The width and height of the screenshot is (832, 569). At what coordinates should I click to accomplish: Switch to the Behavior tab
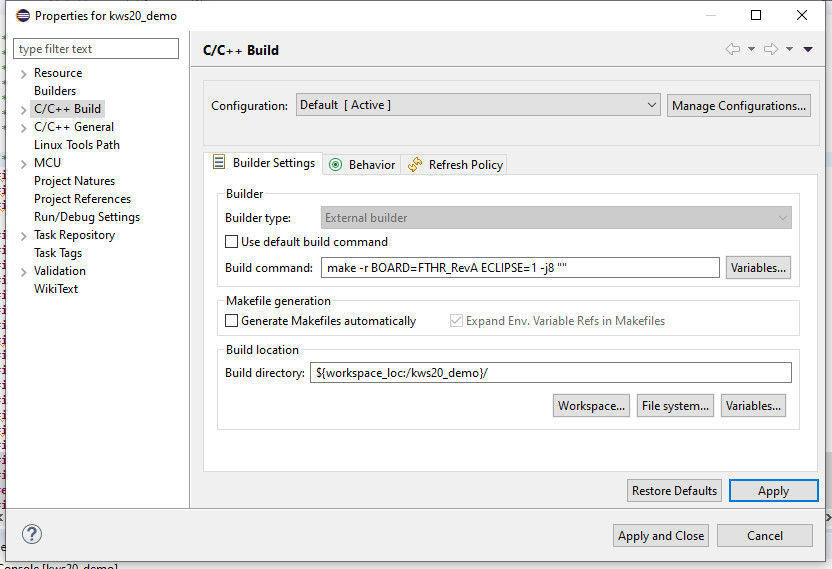(363, 165)
